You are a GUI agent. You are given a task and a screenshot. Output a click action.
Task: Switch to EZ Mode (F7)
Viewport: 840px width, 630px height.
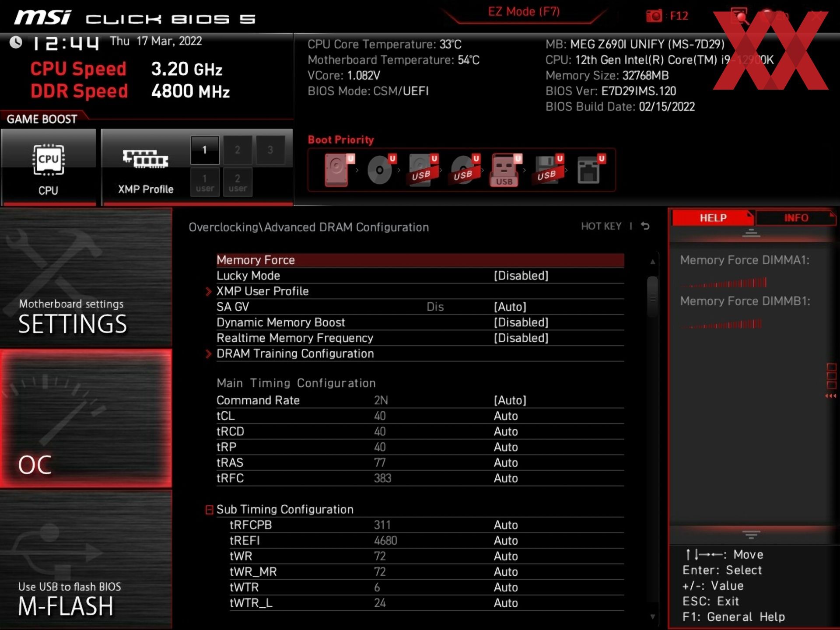[524, 12]
